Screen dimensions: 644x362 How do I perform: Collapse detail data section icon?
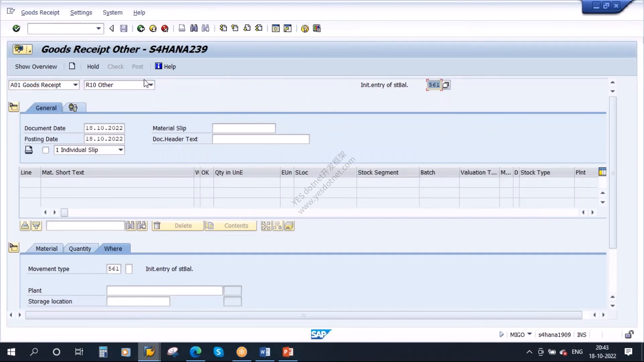pyautogui.click(x=14, y=248)
